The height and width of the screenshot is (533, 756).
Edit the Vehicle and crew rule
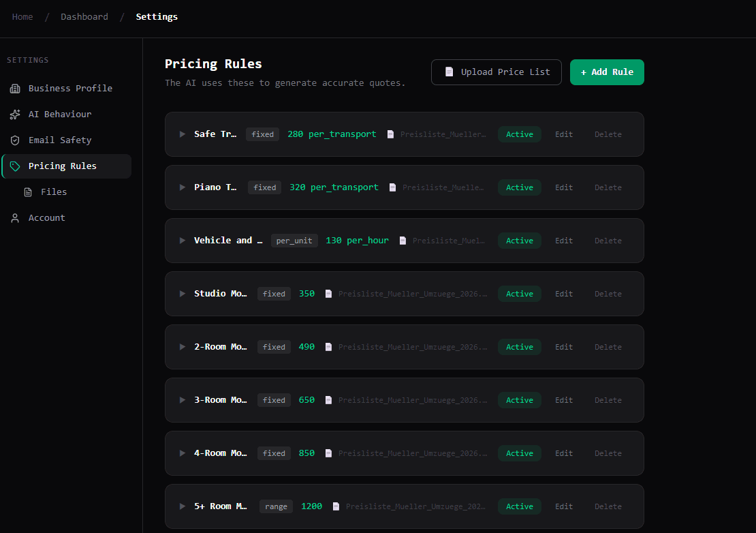[x=563, y=241]
